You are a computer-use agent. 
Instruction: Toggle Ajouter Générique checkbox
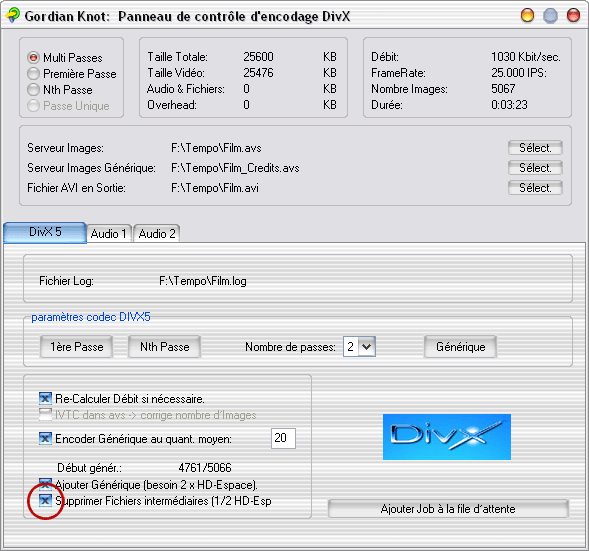pos(45,485)
